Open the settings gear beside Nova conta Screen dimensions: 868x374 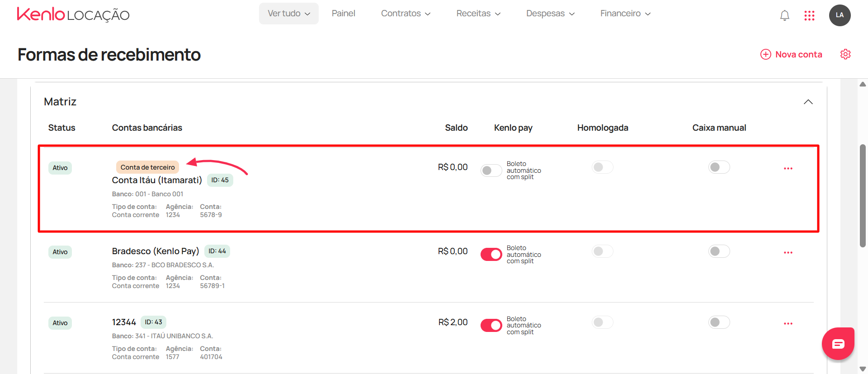845,54
